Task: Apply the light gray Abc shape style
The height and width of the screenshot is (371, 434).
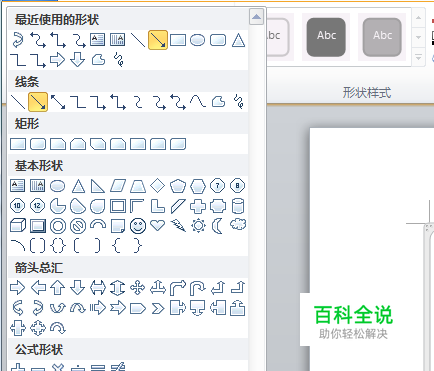Action: 382,37
